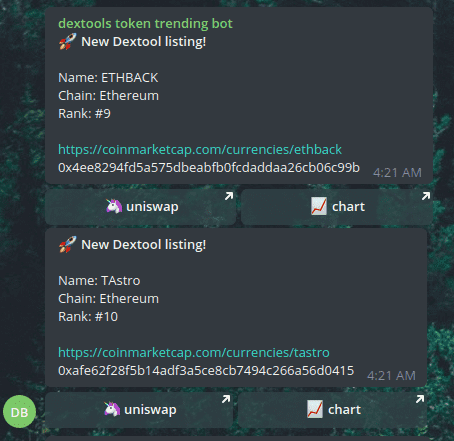Click external-link arrow on ETHBACK uniswap button
Image resolution: width=454 pixels, height=441 pixels.
click(x=229, y=196)
